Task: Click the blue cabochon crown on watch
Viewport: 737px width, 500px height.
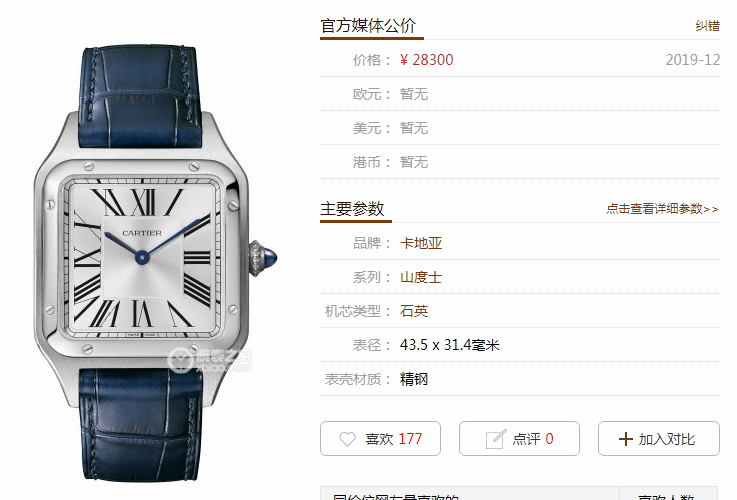Action: pyautogui.click(x=269, y=258)
